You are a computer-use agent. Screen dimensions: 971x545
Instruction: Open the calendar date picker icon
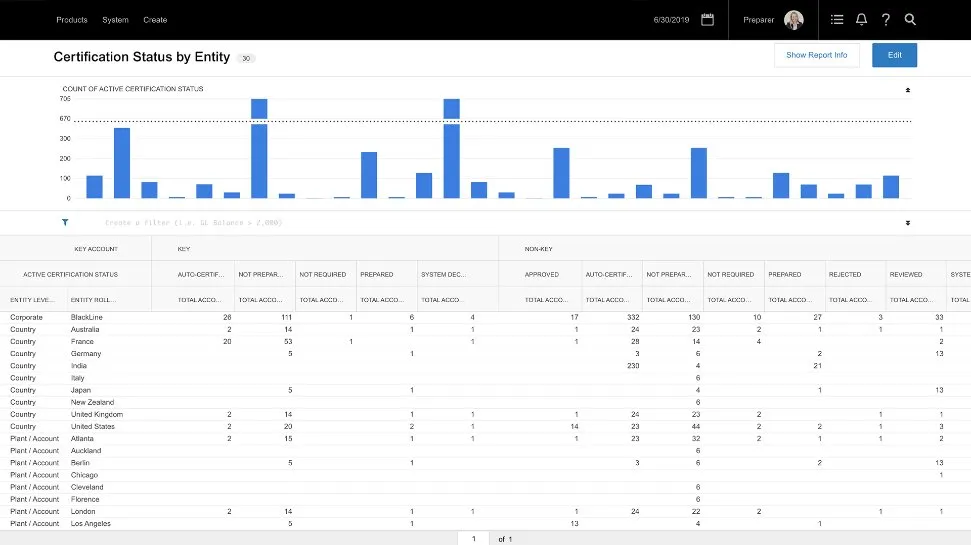coord(708,19)
